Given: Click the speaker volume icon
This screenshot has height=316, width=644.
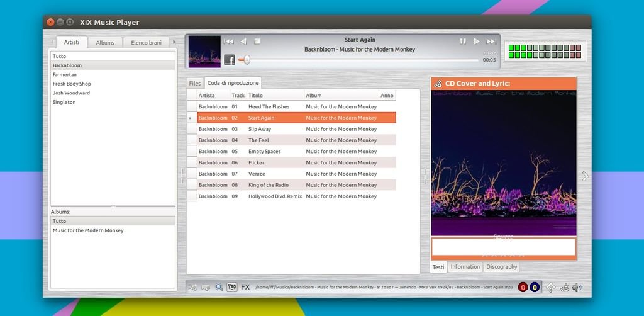Looking at the screenshot, I should pyautogui.click(x=577, y=288).
